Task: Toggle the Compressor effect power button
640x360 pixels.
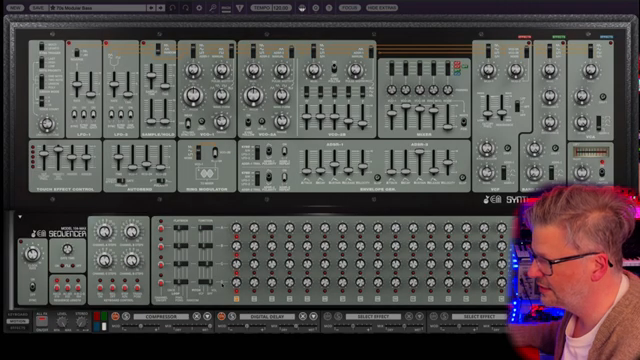Action: click(115, 316)
